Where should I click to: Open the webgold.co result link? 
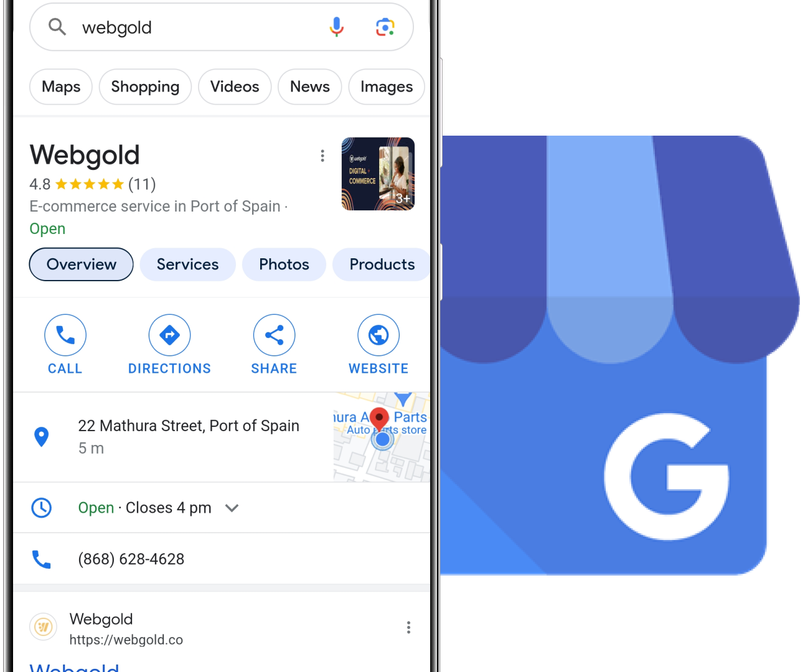[x=126, y=640]
